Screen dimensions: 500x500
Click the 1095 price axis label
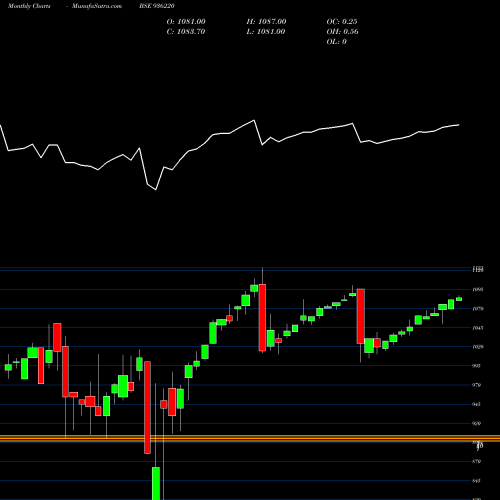click(478, 290)
